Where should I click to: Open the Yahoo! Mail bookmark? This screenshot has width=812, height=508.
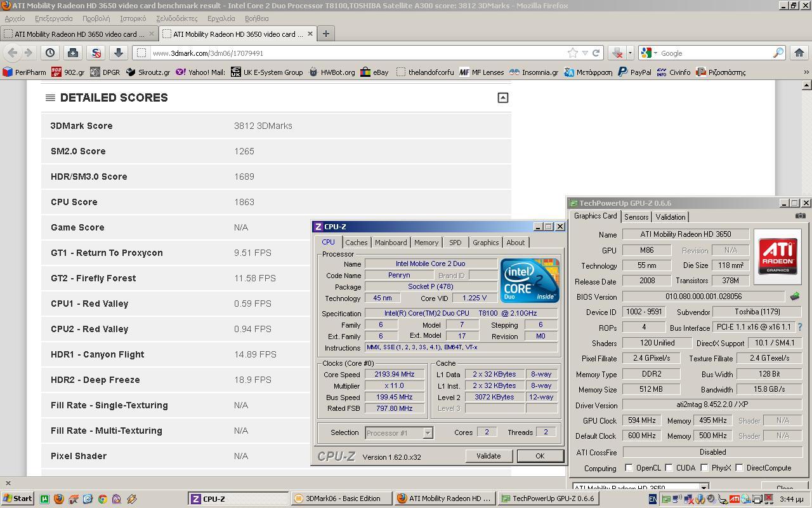200,72
